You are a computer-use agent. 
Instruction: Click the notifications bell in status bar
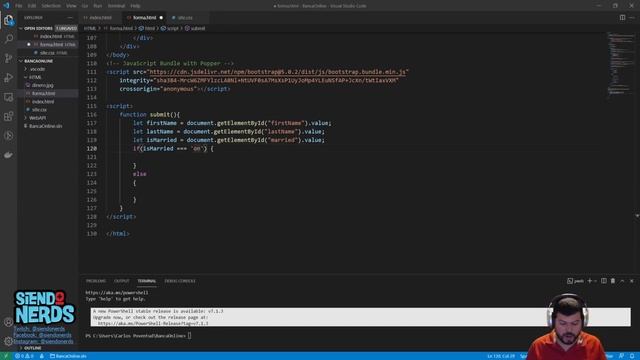tap(632, 356)
